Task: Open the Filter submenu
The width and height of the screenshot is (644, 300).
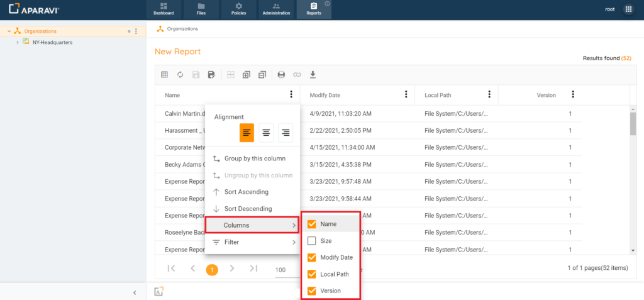Action: [252, 242]
